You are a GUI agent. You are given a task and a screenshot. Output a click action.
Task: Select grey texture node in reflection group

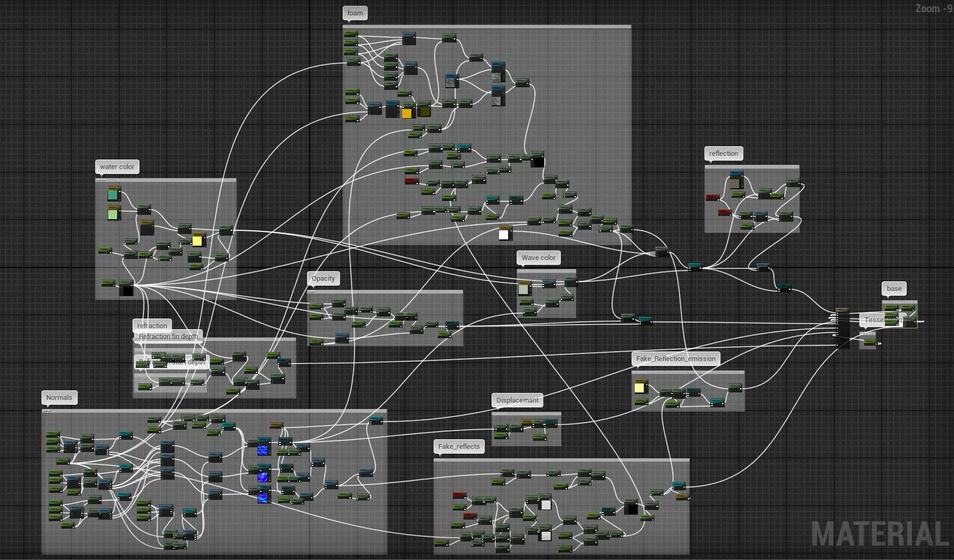736,181
